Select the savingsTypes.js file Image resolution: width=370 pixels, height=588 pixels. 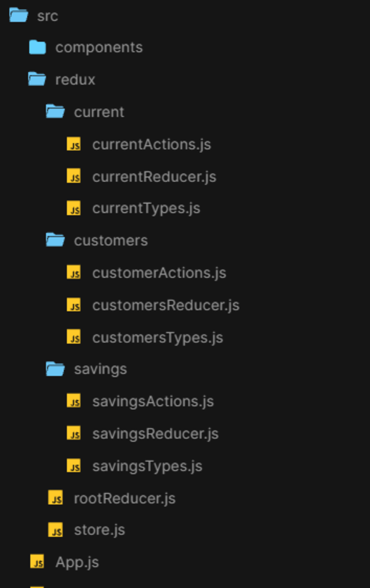click(x=147, y=466)
